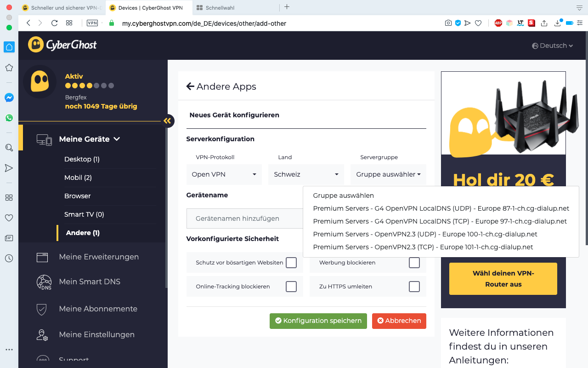Toggle the Zu HTTPS umleiten checkbox
This screenshot has height=368, width=588.
(x=414, y=287)
